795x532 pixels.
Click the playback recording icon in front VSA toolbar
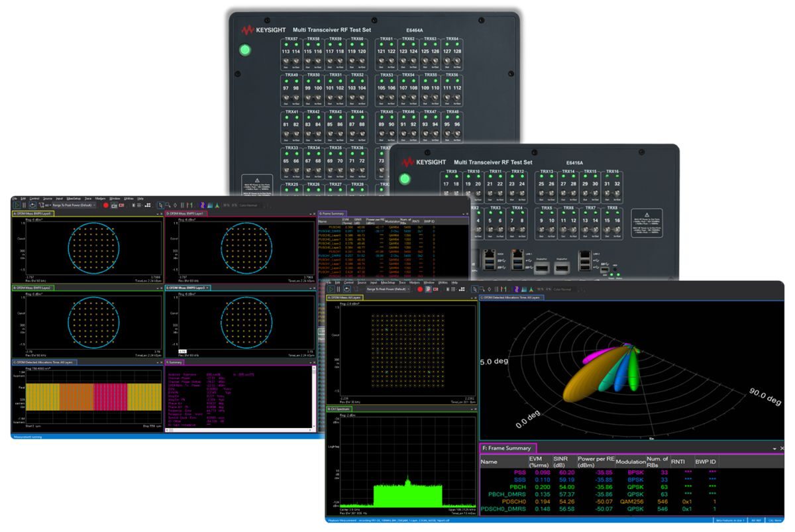(429, 290)
